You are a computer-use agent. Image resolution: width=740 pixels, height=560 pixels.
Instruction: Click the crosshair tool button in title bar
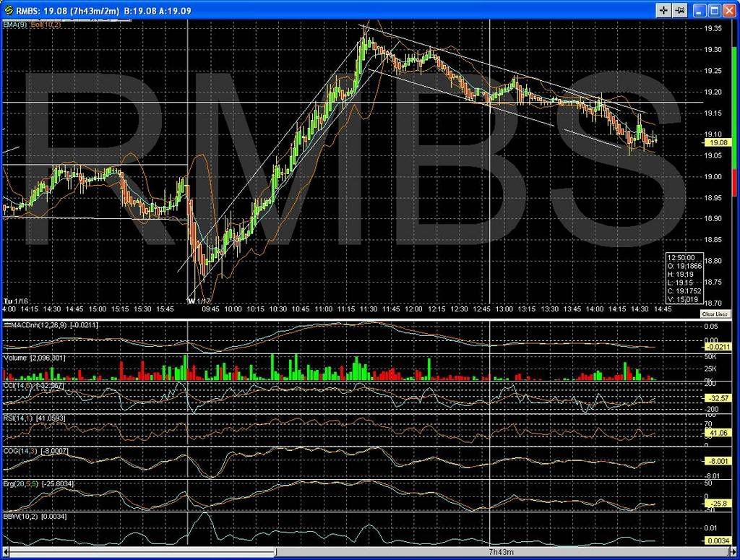point(663,10)
